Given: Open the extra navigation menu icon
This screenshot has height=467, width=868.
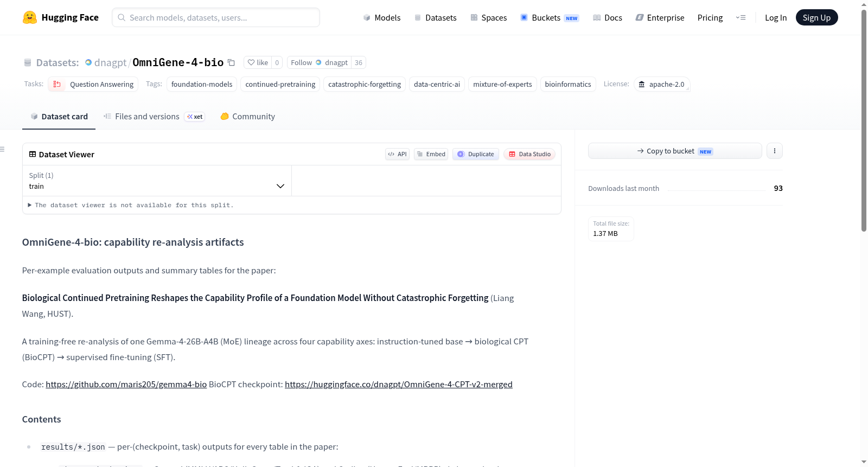Looking at the screenshot, I should (741, 17).
